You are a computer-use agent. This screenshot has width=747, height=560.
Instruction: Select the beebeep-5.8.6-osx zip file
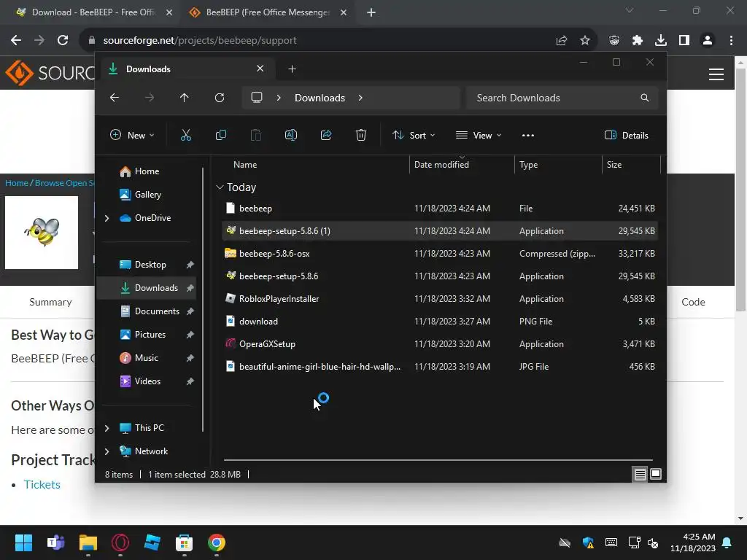click(440, 253)
